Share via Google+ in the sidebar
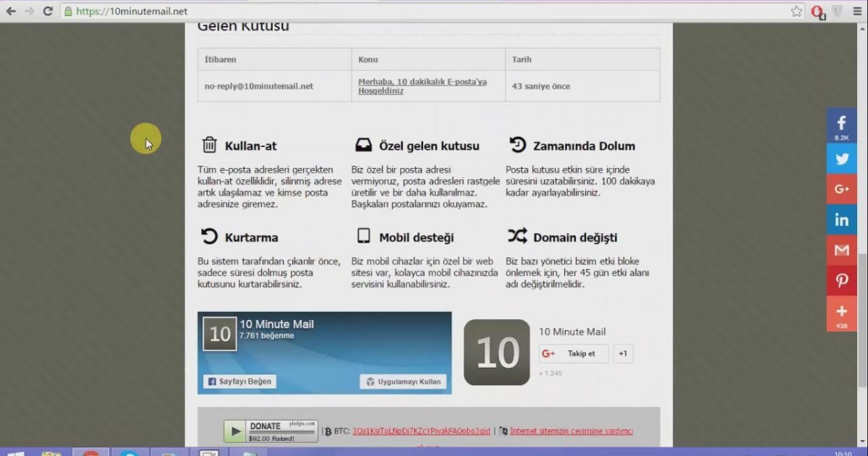 841,189
